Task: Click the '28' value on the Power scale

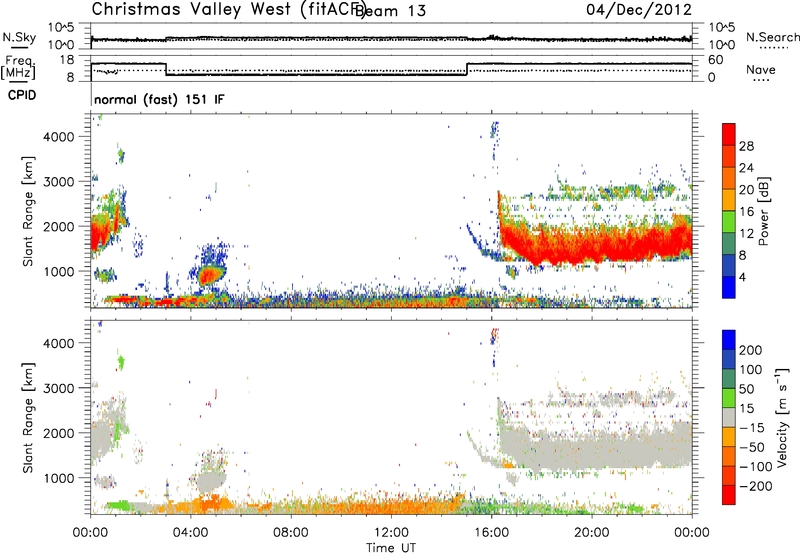Action: point(746,146)
